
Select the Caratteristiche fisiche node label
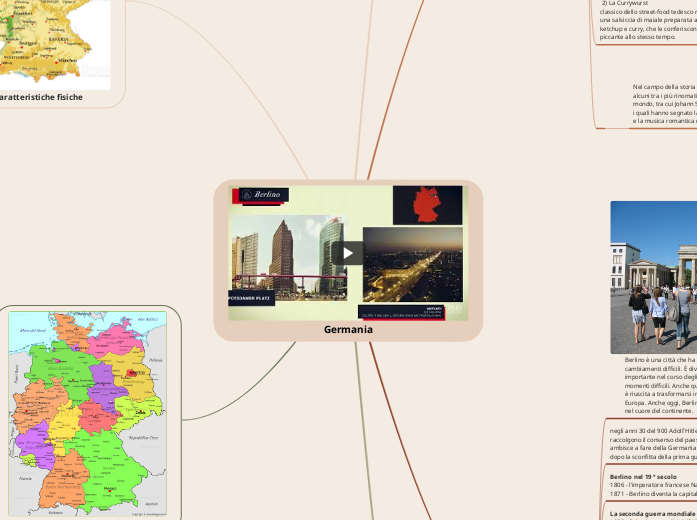tap(41, 97)
